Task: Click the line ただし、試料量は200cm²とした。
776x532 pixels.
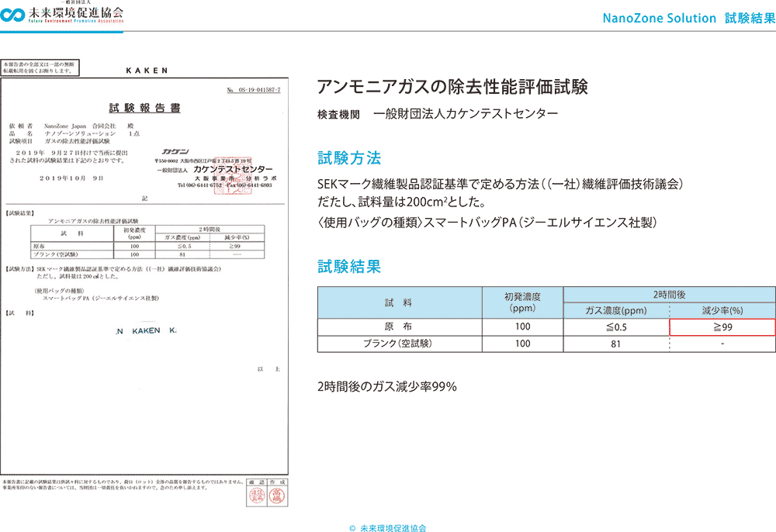Action: tap(401, 202)
